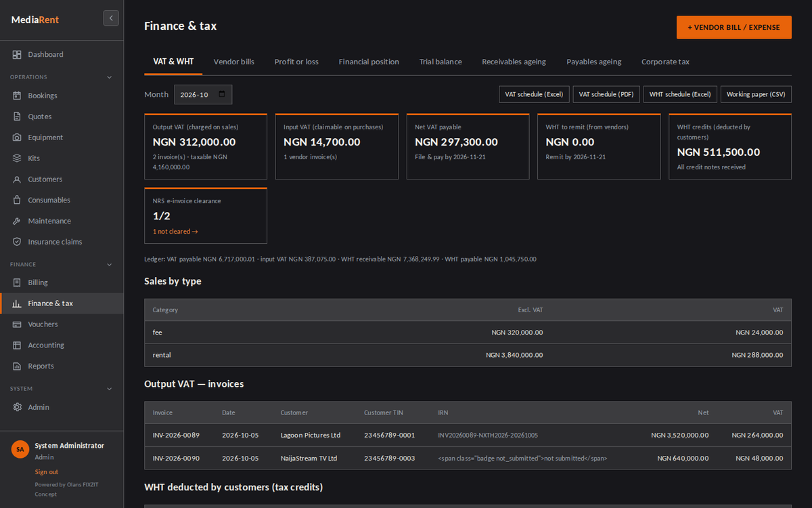Collapse the Operations section chevron
Screen dimensions: 812x508
[110, 77]
